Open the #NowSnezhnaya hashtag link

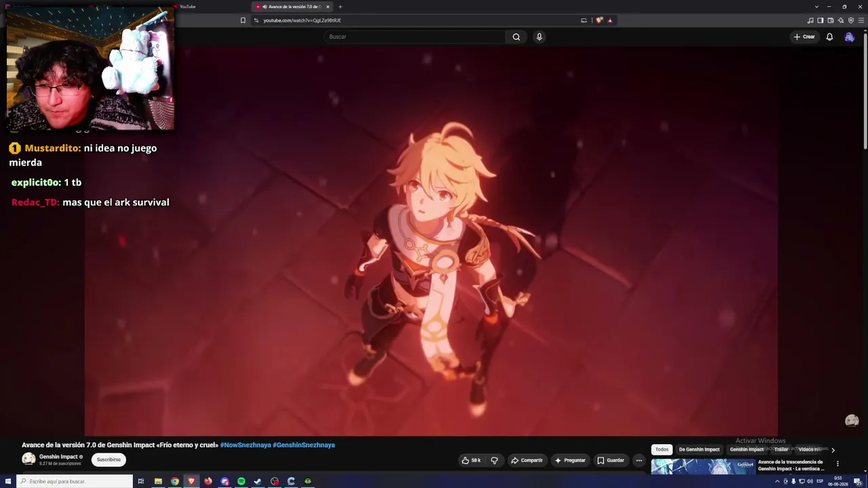(245, 445)
